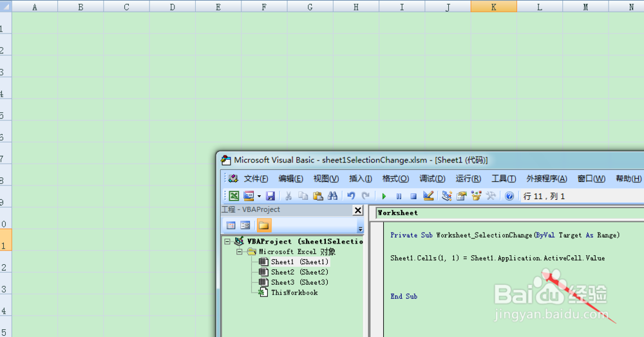This screenshot has height=337, width=644.
Task: Open the Insert UserForm dropdown arrow
Action: click(259, 197)
